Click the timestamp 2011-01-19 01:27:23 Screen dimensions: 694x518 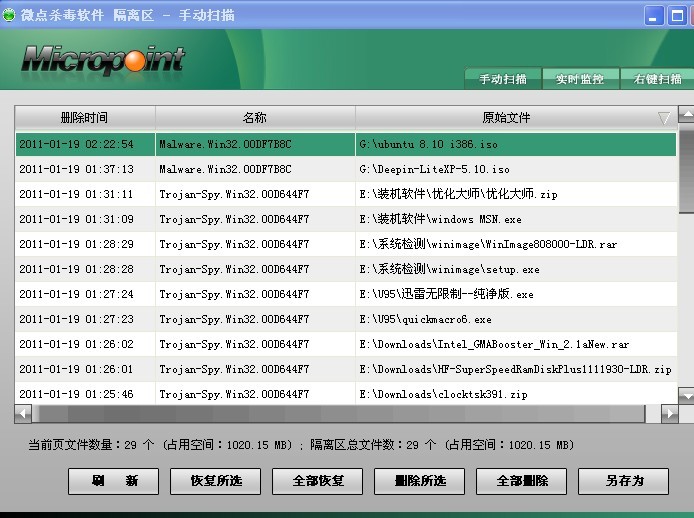(76, 319)
